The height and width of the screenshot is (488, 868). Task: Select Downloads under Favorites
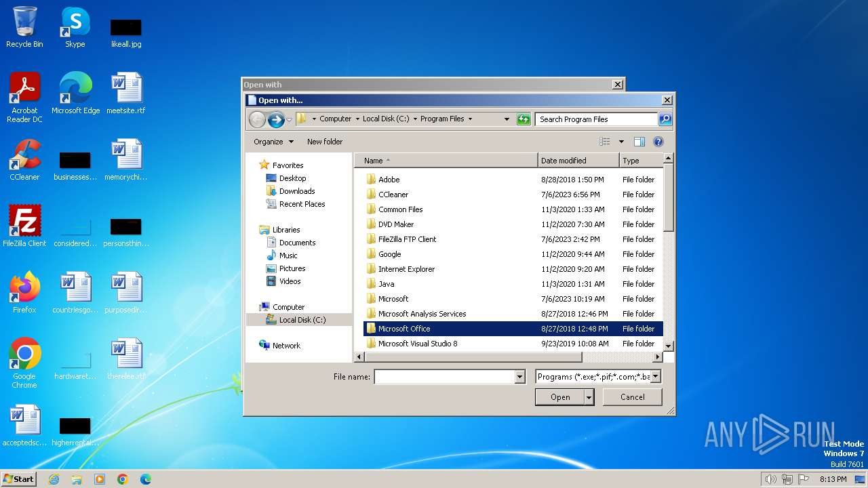(297, 191)
